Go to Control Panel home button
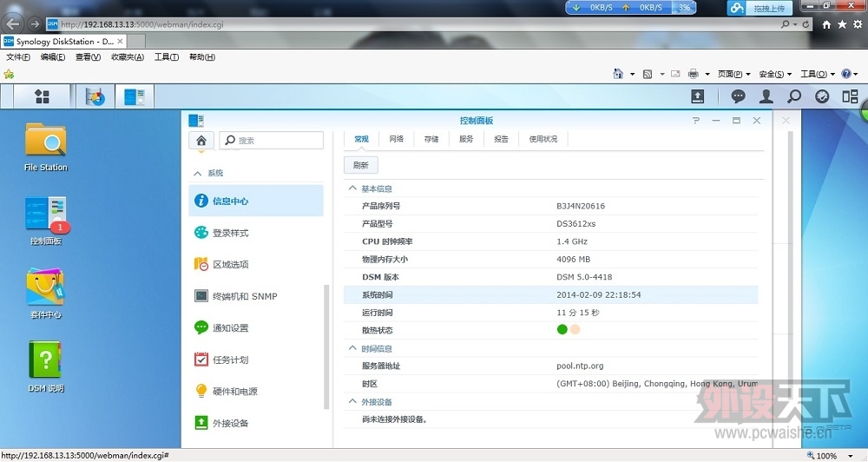868x462 pixels. 201,140
